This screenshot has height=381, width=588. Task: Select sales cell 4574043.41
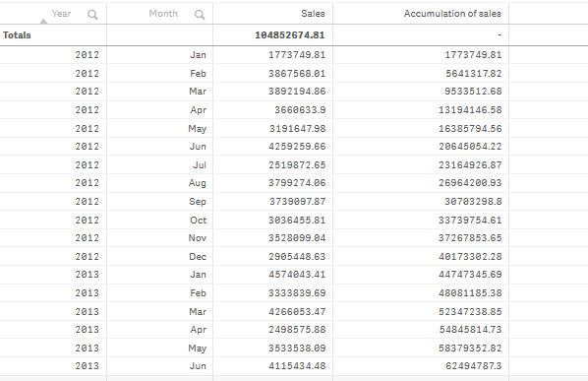pos(297,275)
